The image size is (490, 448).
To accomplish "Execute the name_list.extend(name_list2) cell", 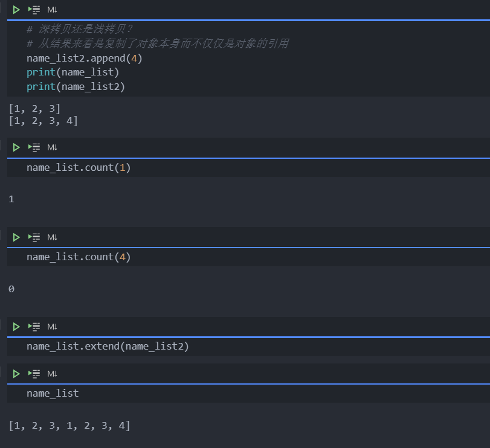I will [x=16, y=327].
